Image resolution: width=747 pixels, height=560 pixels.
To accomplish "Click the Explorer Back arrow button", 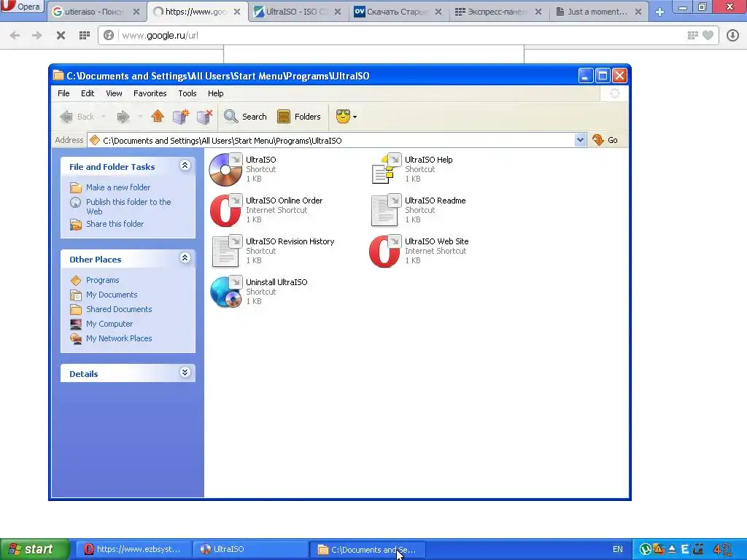I will (77, 117).
